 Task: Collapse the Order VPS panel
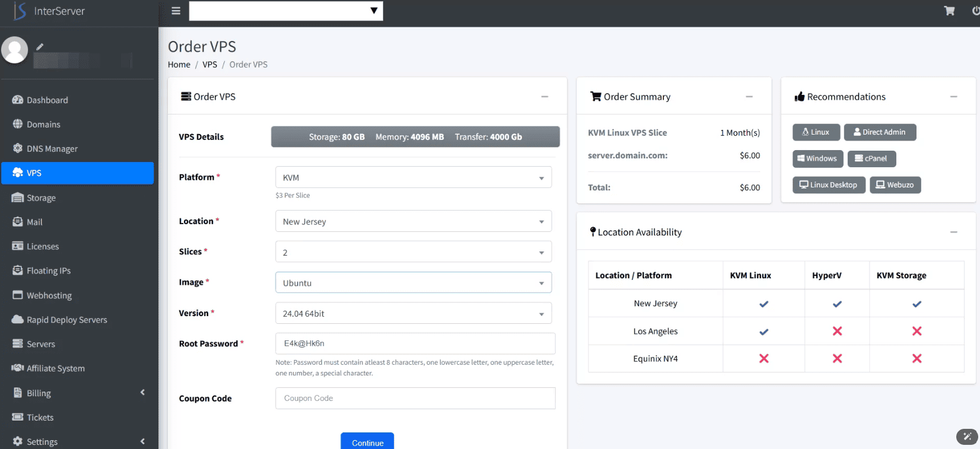pos(544,97)
